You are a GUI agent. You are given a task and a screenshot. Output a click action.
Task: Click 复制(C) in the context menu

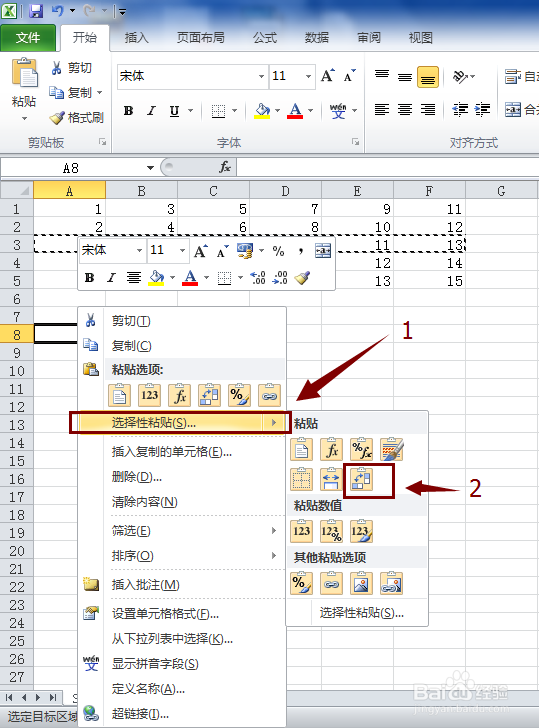182,345
